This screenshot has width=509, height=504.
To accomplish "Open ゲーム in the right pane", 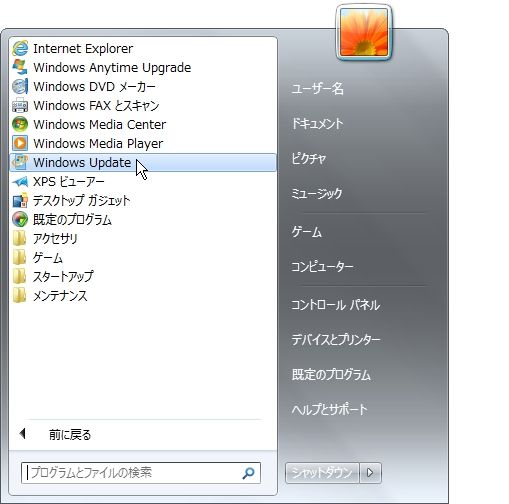I will [x=307, y=232].
